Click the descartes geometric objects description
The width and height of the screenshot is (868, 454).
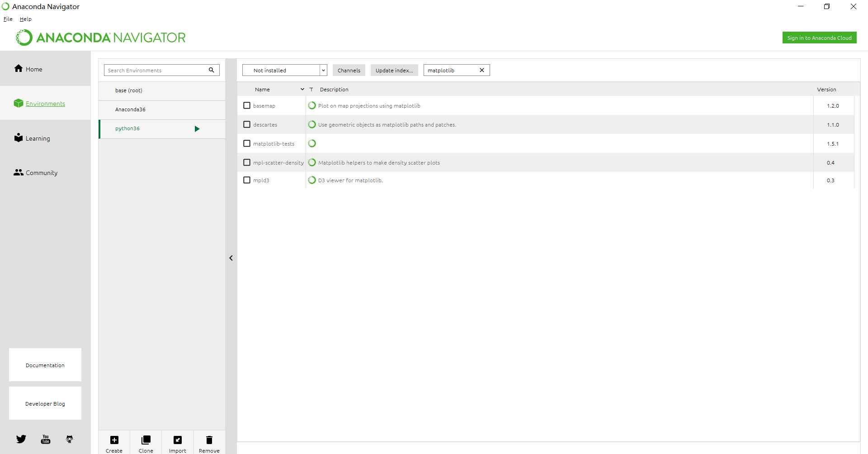[x=387, y=125]
